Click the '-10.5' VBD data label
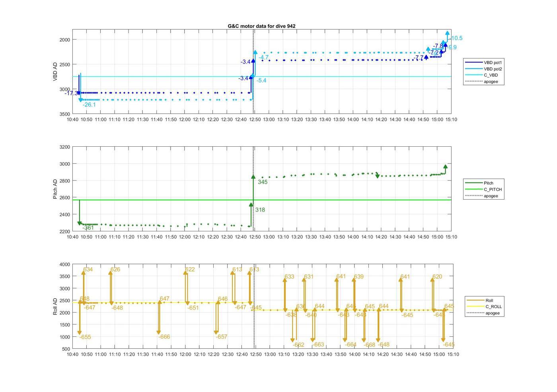557x392 pixels. click(x=456, y=38)
